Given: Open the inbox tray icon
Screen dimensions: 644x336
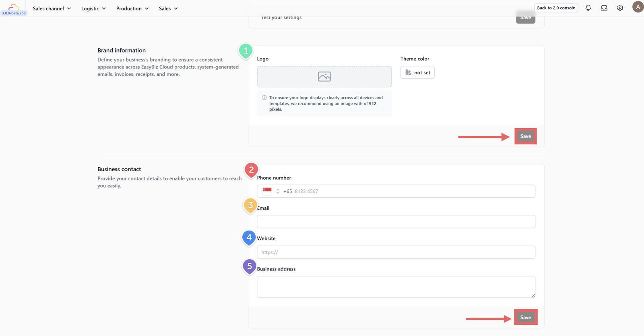Looking at the screenshot, I should click(x=604, y=8).
